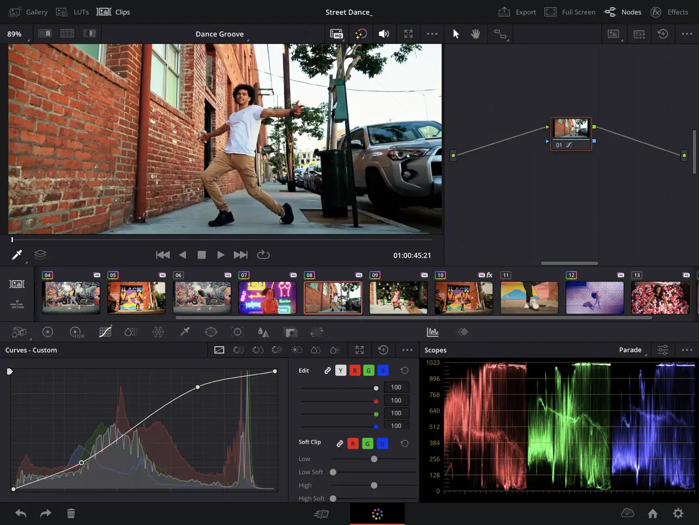Open the Tracker palette icon
This screenshot has width=700, height=525.
pyautogui.click(x=237, y=332)
